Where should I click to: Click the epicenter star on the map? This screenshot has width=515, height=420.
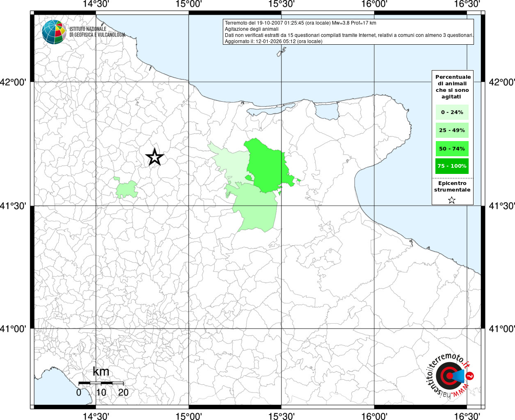tap(155, 157)
